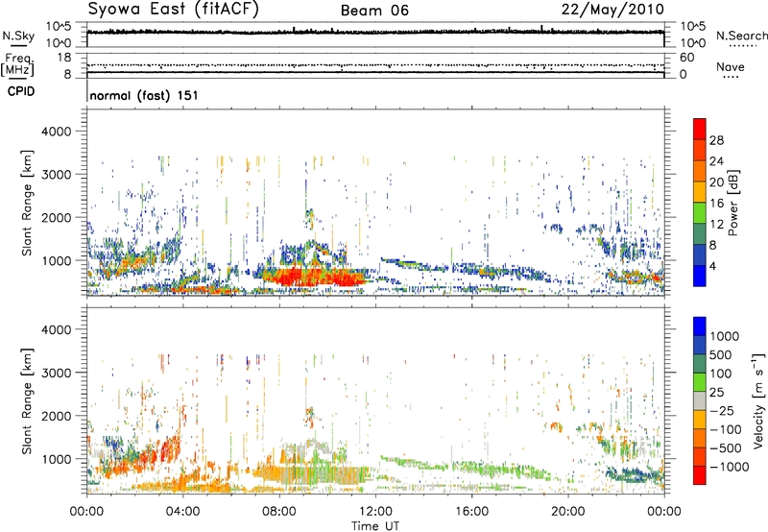Click the '04:00' time axis label
Viewport: 768px width, 532px height.
(182, 512)
